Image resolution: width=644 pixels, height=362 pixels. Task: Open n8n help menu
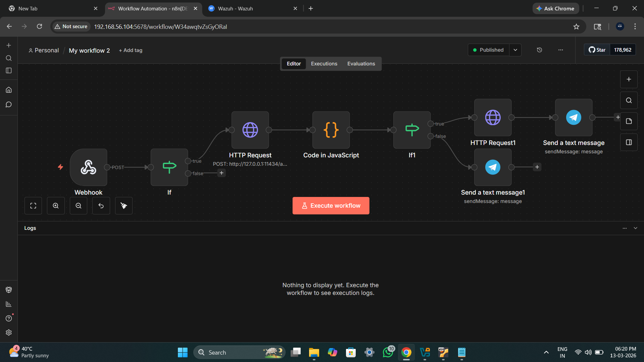pyautogui.click(x=9, y=318)
